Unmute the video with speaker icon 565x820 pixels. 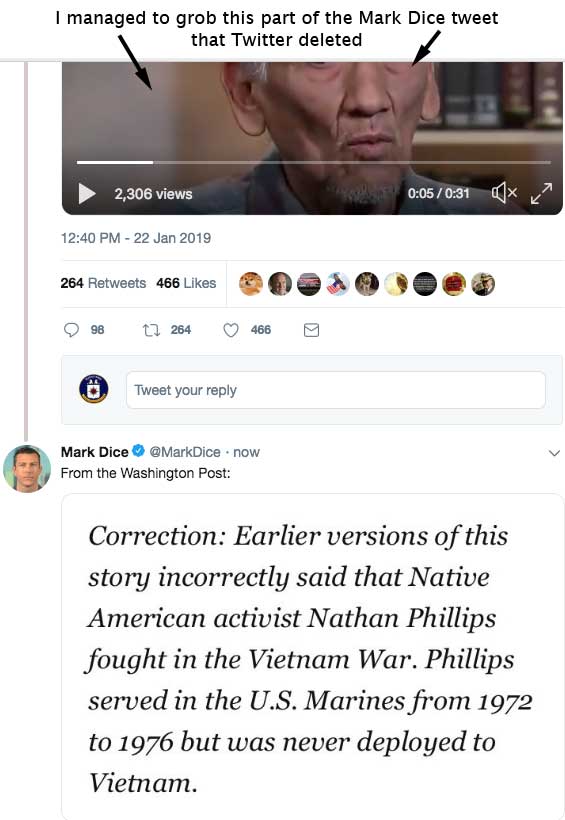click(x=504, y=193)
